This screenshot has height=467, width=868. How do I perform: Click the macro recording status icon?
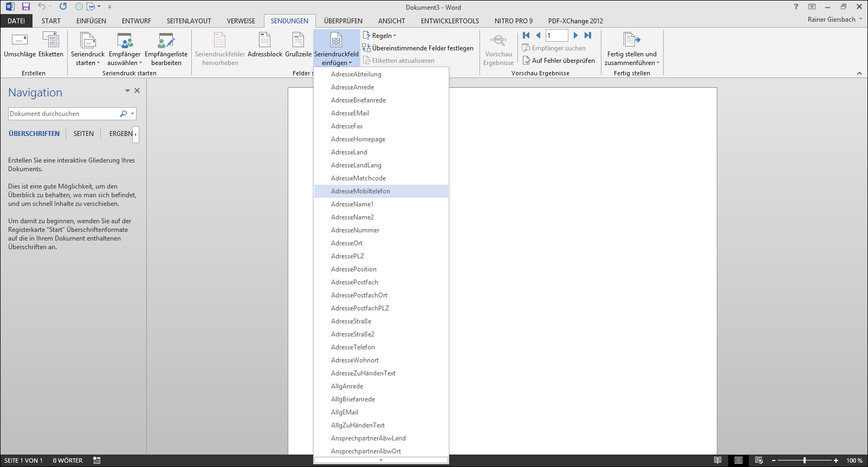(97, 460)
